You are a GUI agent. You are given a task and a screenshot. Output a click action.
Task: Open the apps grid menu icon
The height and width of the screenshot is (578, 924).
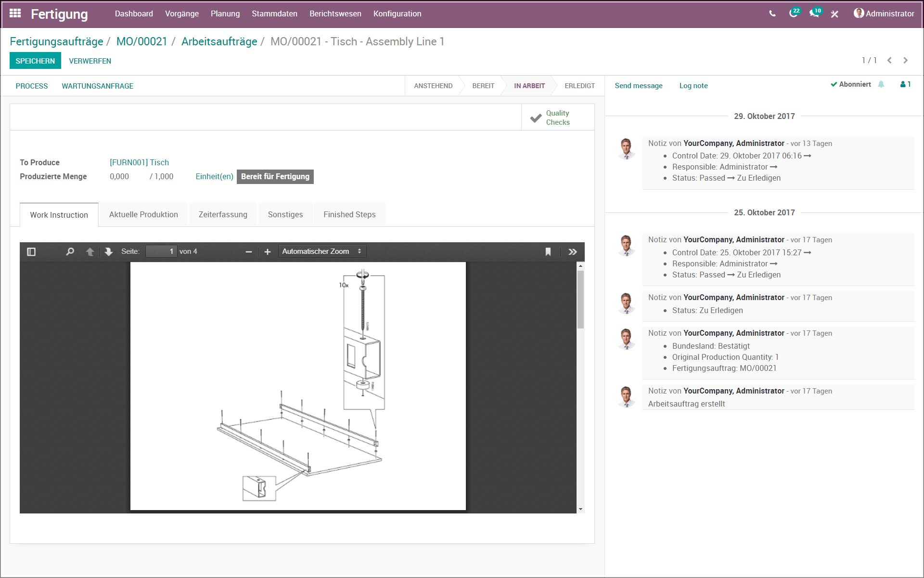[x=15, y=13]
